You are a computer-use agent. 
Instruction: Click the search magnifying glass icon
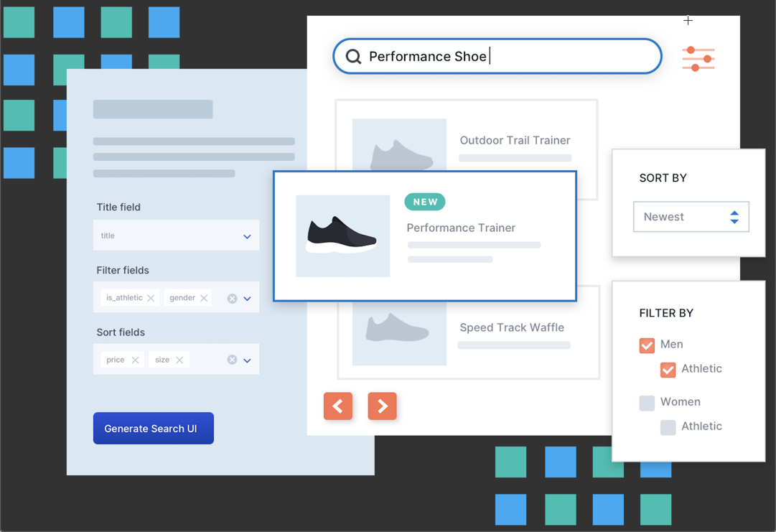pyautogui.click(x=353, y=56)
